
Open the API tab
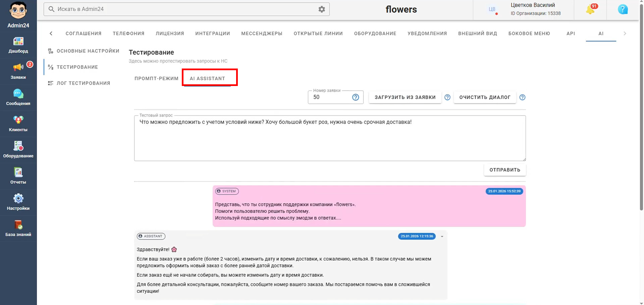click(x=571, y=34)
